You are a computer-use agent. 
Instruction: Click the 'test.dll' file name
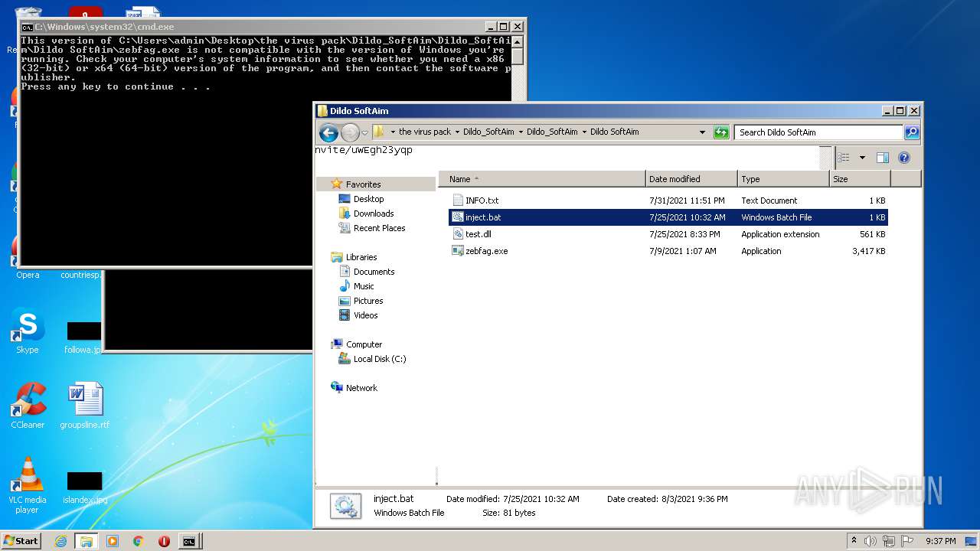(x=479, y=234)
